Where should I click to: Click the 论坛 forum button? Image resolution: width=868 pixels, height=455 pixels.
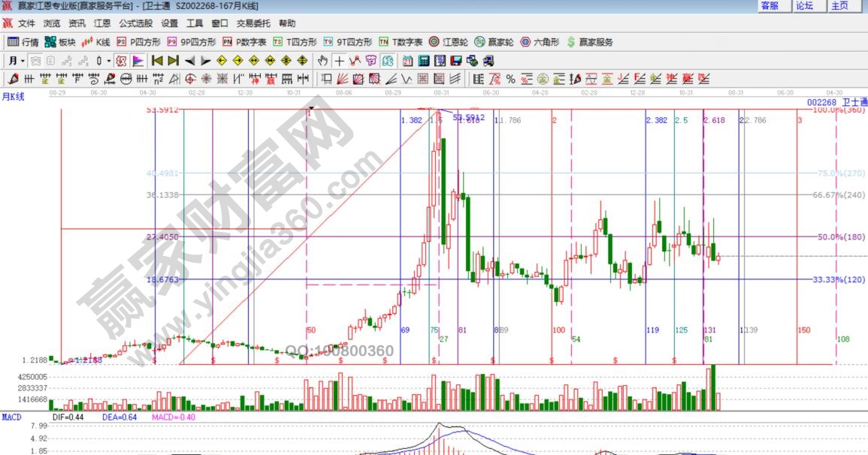tap(805, 6)
